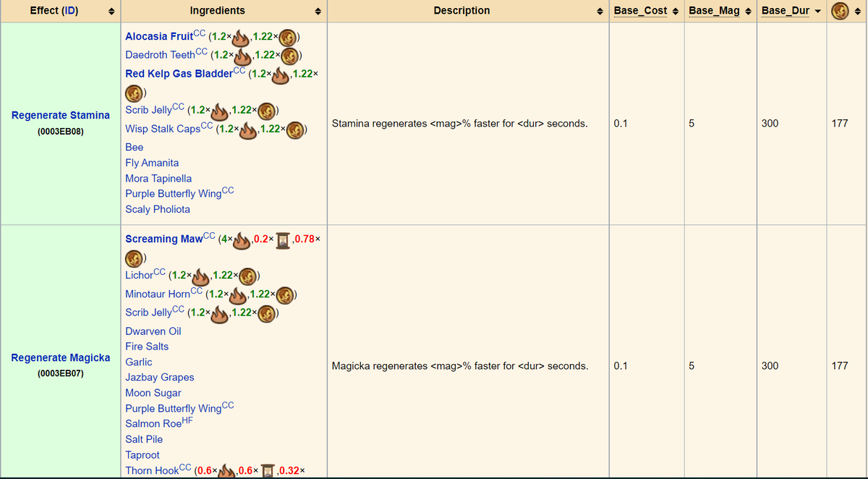
Task: Select the effect ID text 0003EB07
Action: click(61, 374)
